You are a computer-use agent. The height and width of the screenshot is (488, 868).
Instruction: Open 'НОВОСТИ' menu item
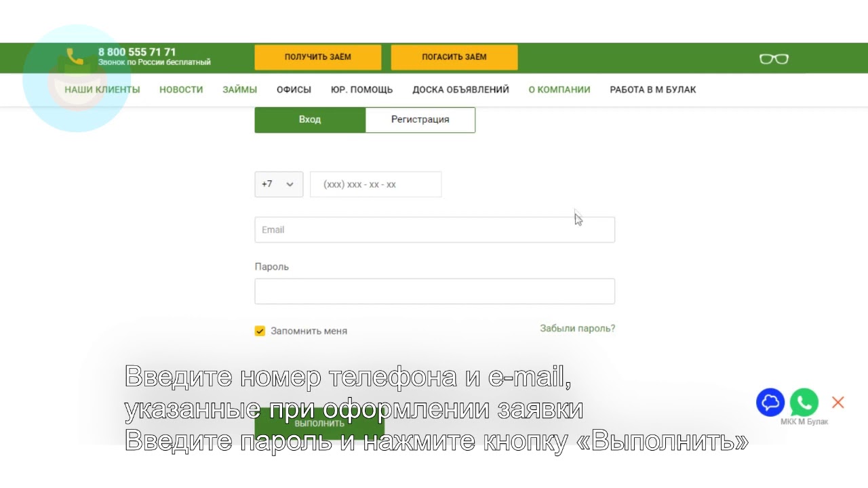click(x=181, y=89)
